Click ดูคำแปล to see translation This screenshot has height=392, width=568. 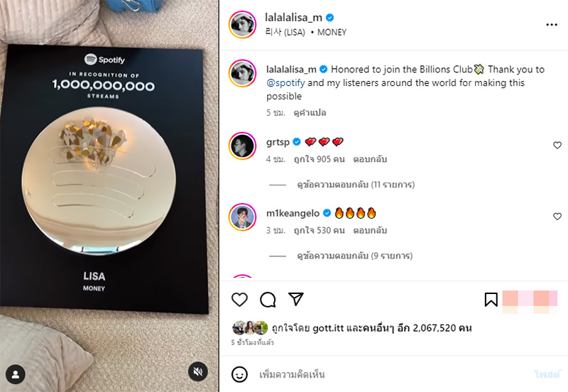tap(310, 113)
